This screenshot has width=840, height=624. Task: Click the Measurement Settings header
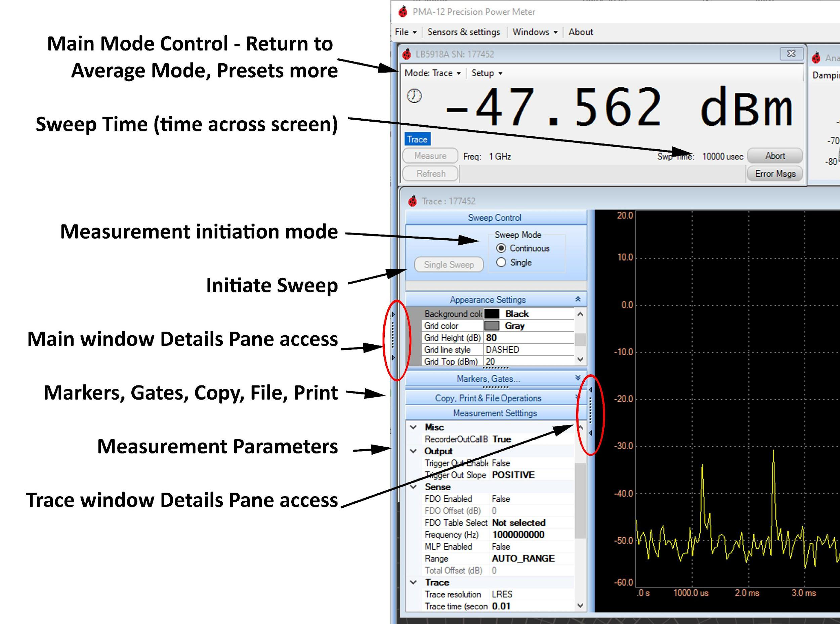pos(495,413)
